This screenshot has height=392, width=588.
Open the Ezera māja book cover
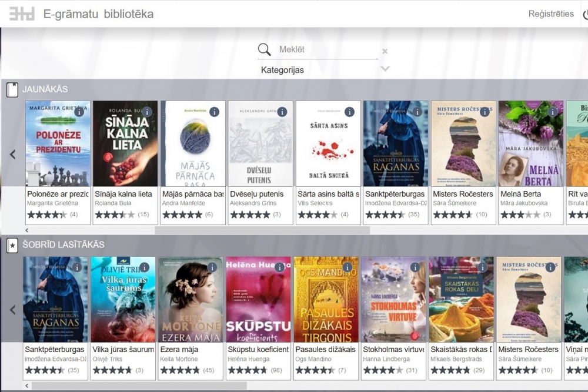191,299
